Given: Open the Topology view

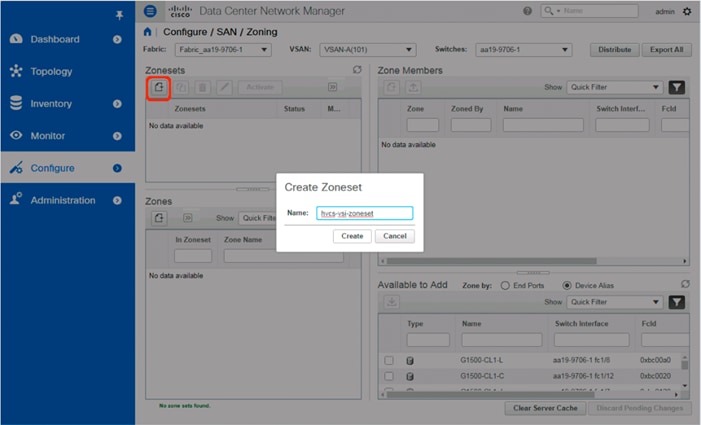Looking at the screenshot, I should (51, 72).
